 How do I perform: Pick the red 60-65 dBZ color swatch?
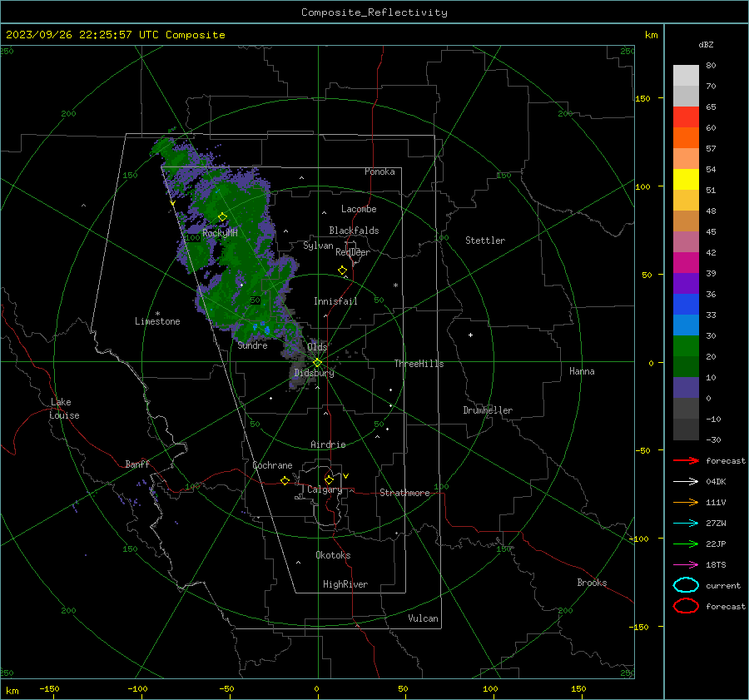tap(686, 117)
